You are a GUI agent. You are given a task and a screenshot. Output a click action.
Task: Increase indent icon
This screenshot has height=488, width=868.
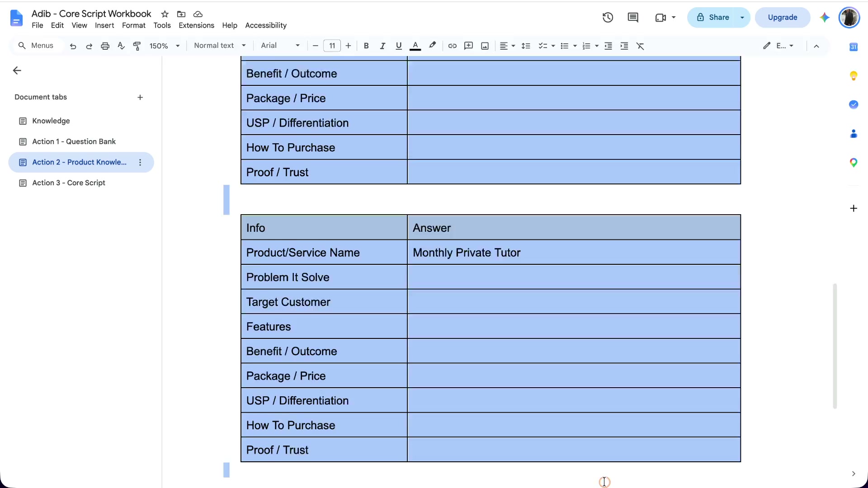pos(624,46)
